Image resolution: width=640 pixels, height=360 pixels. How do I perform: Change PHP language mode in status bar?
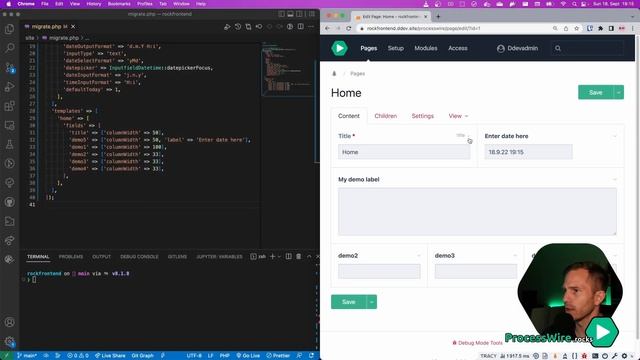pyautogui.click(x=224, y=356)
